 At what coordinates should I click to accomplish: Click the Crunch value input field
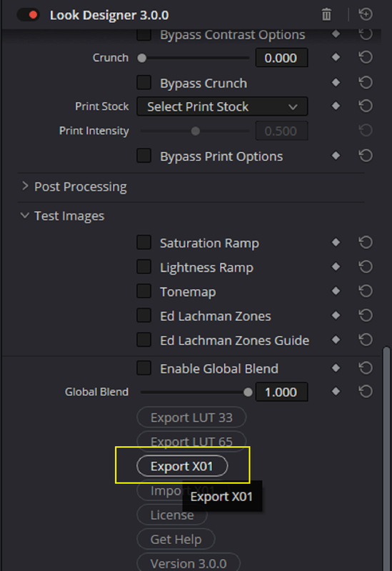(x=281, y=58)
